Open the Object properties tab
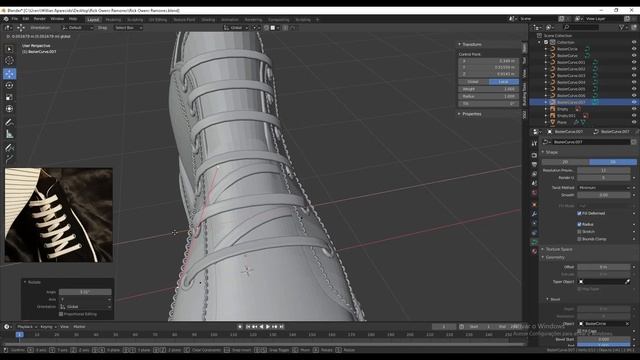Viewport: 640px width, 360px height. [534, 204]
